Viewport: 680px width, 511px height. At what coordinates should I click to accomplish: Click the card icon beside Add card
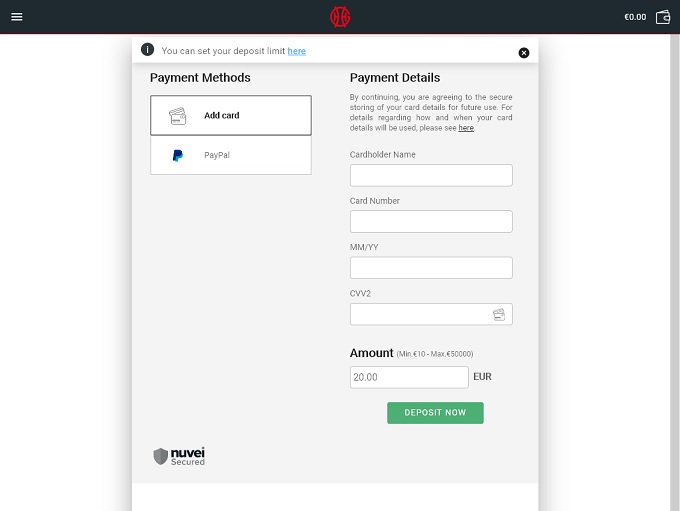coord(177,116)
